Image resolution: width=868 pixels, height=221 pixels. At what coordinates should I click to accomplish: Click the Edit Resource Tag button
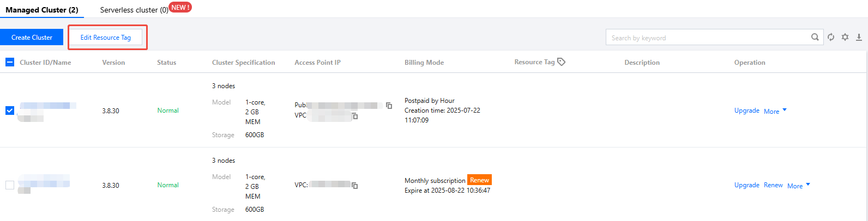pyautogui.click(x=106, y=38)
